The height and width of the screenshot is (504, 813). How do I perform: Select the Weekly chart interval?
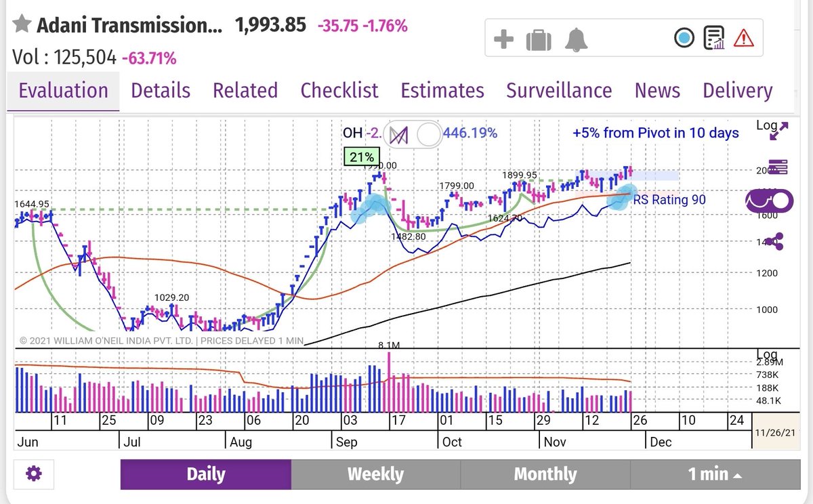375,474
